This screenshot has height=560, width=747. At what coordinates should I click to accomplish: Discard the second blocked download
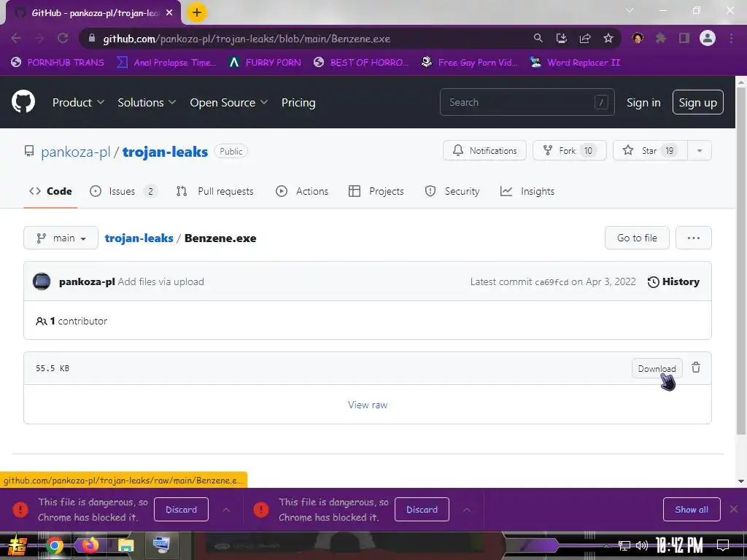pyautogui.click(x=422, y=510)
